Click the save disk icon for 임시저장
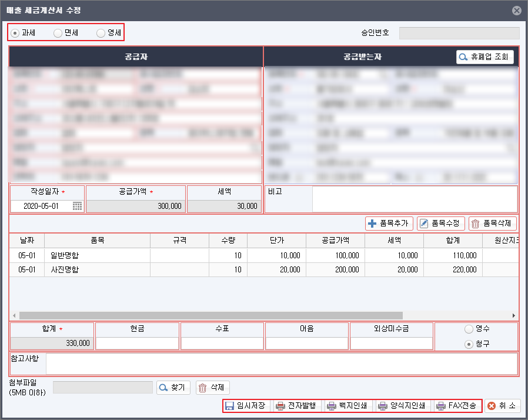Screen dimensions: 528x420 click(229, 405)
